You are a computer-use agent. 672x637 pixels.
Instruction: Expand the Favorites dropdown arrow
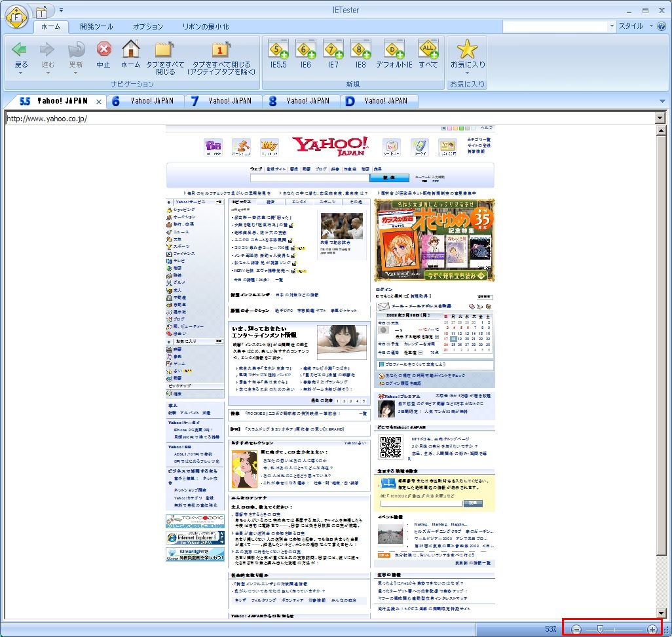(467, 73)
